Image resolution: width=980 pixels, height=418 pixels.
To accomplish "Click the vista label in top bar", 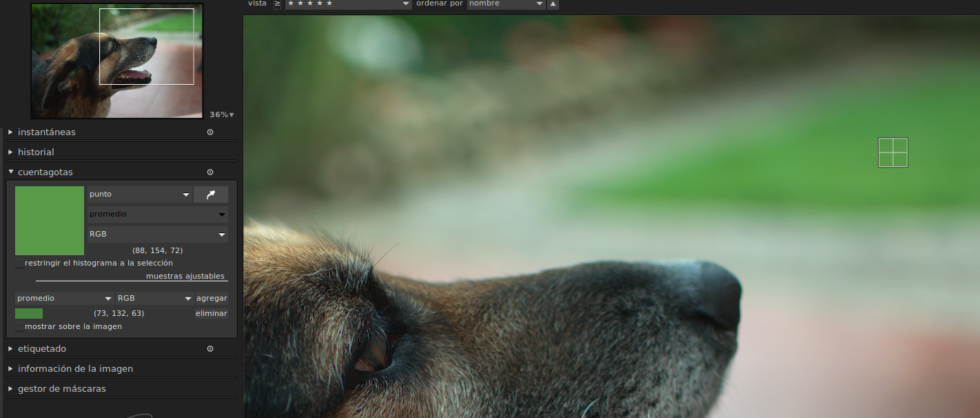I will click(x=257, y=3).
